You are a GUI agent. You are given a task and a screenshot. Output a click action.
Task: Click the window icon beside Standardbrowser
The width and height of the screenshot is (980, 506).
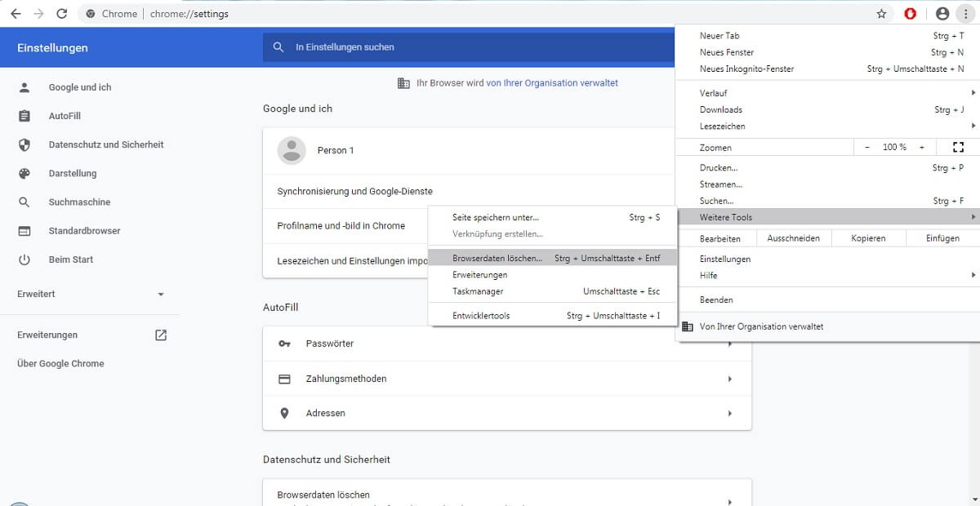(24, 231)
